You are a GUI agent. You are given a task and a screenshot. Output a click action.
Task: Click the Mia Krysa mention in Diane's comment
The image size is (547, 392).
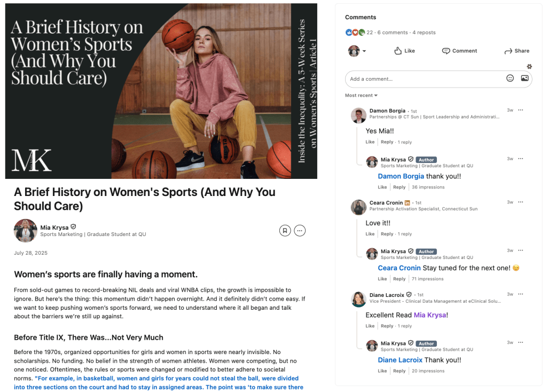click(429, 315)
